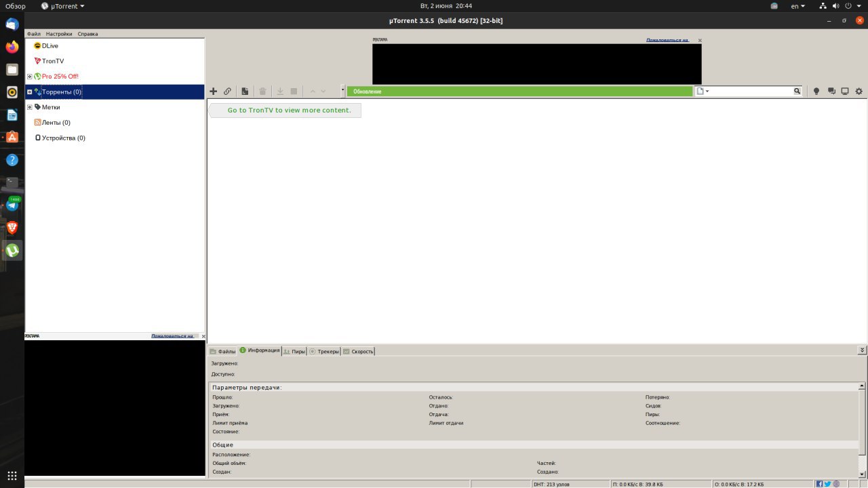The height and width of the screenshot is (488, 868).
Task: Click the Go to TronTV banner link
Action: [x=289, y=110]
